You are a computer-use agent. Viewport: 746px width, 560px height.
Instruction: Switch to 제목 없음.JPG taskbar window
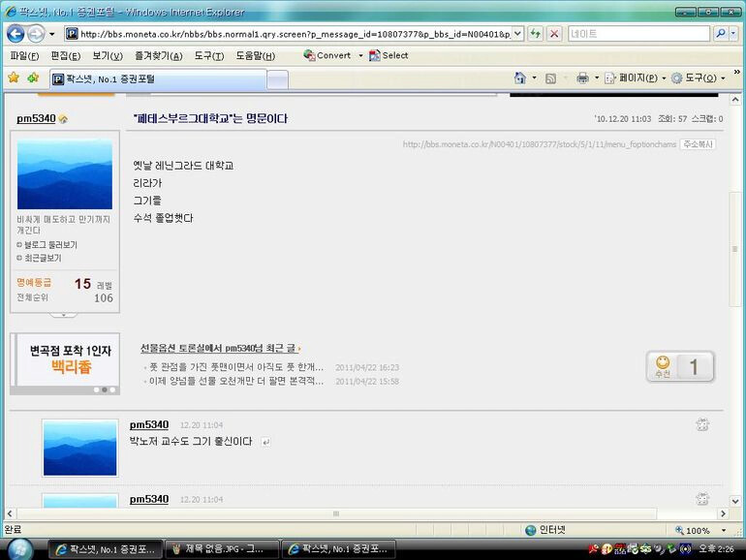pyautogui.click(x=222, y=549)
